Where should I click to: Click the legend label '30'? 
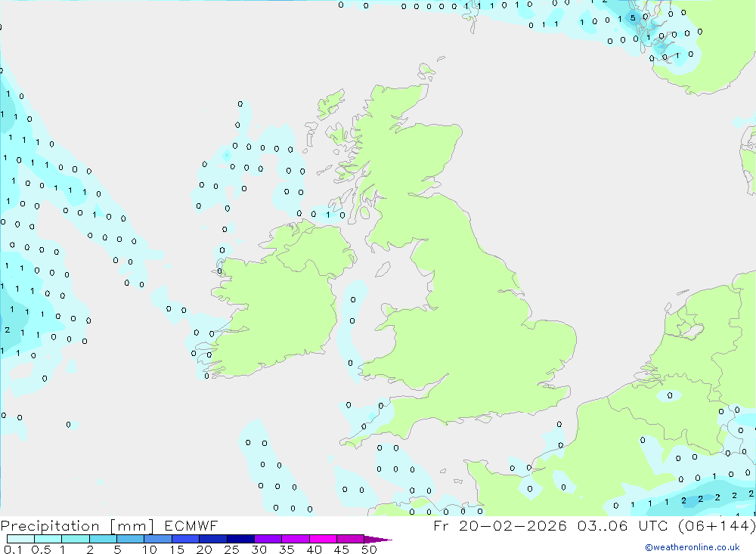(x=259, y=549)
